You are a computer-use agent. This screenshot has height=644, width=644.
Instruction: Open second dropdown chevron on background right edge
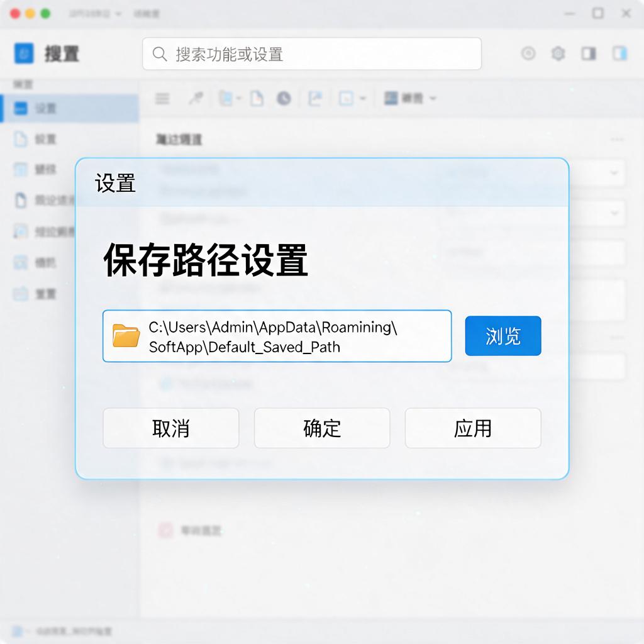614,213
